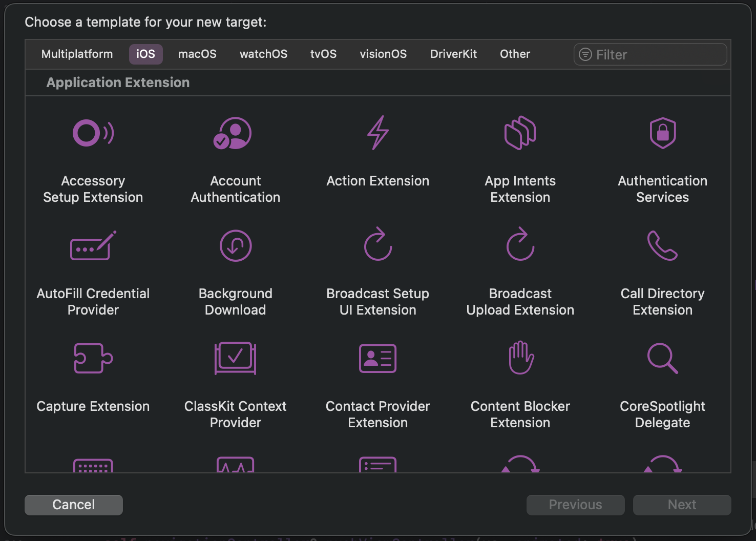Select the Broadcast Setup UI Extension icon
This screenshot has width=756, height=541.
pyautogui.click(x=378, y=245)
